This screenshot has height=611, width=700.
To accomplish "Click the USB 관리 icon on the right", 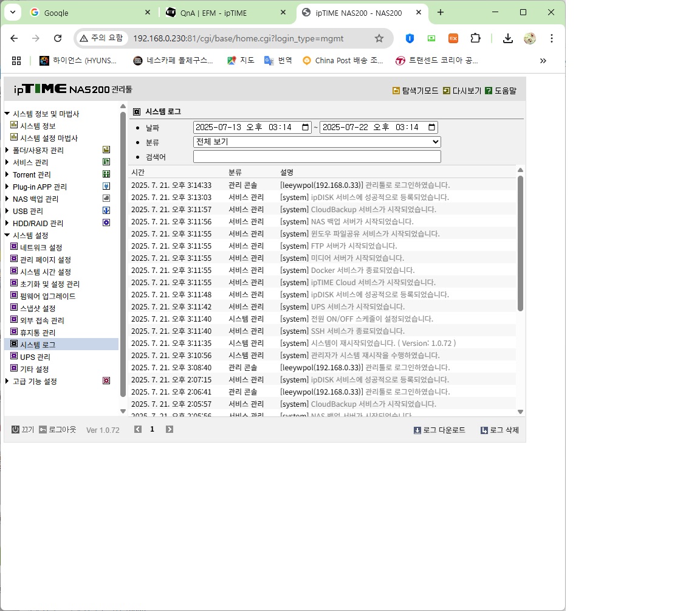I will (106, 210).
